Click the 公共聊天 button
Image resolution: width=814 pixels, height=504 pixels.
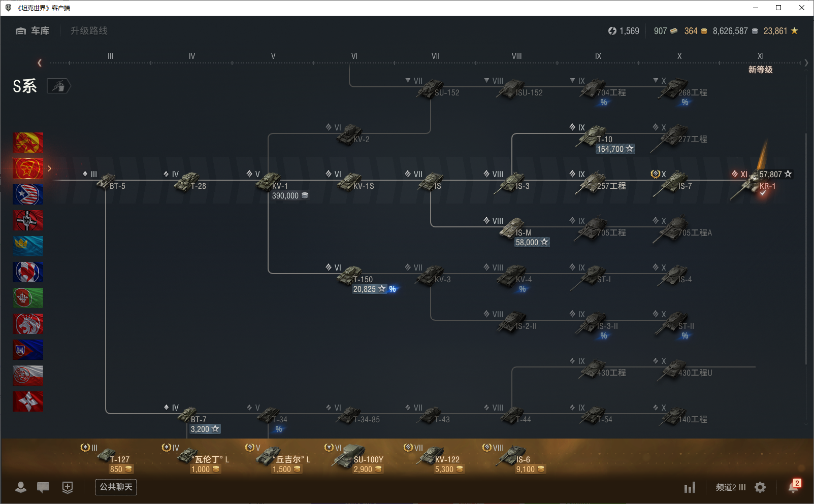(x=116, y=487)
